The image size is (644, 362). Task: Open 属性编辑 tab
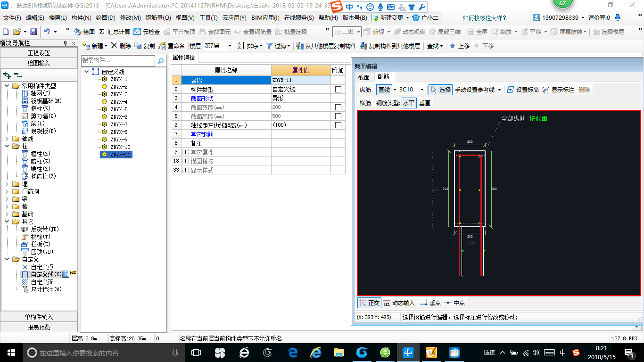click(183, 58)
